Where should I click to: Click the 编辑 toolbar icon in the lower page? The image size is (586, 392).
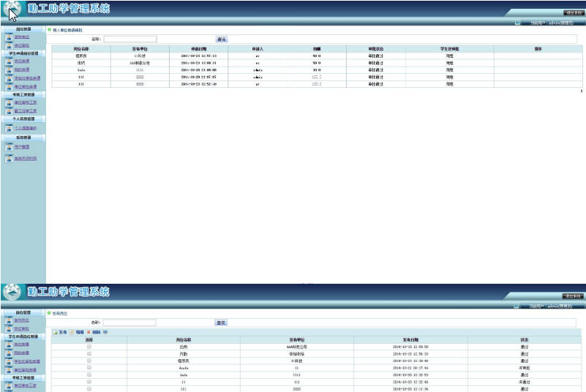click(72, 332)
